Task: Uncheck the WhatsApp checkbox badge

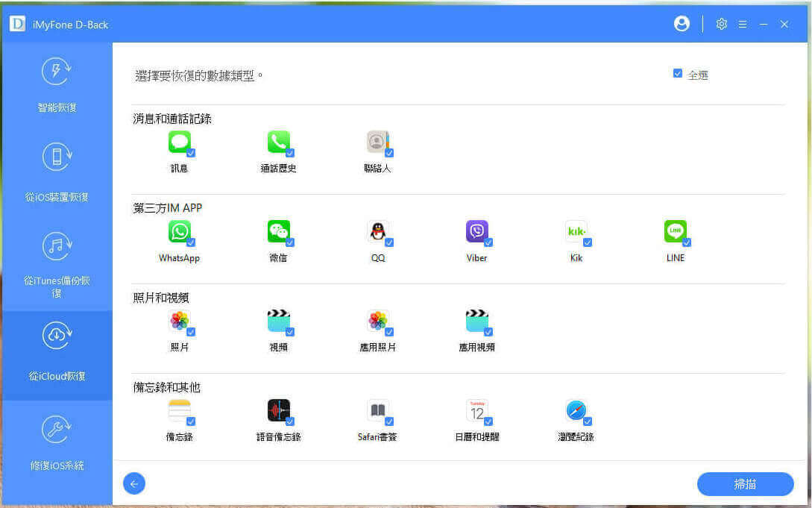Action: point(191,242)
